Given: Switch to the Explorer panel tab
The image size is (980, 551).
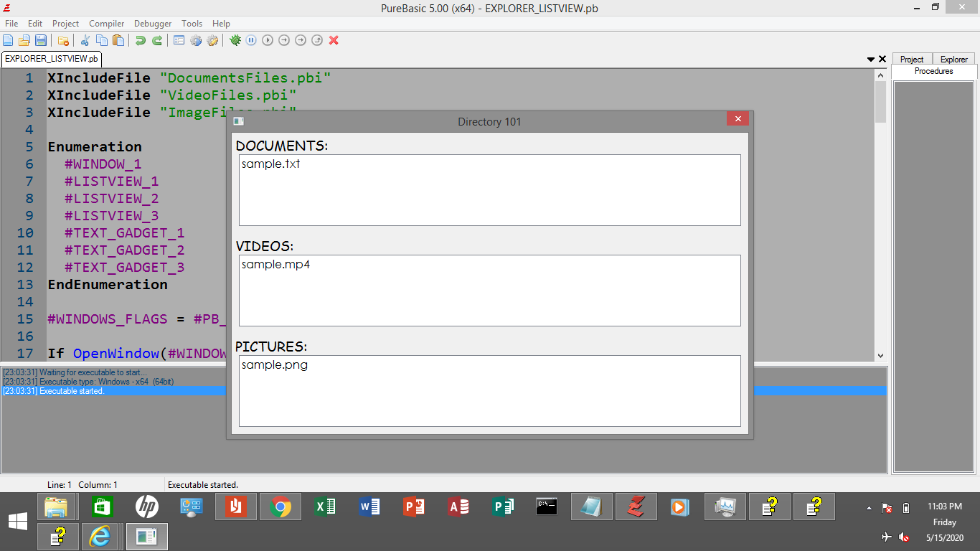Looking at the screenshot, I should tap(953, 60).
